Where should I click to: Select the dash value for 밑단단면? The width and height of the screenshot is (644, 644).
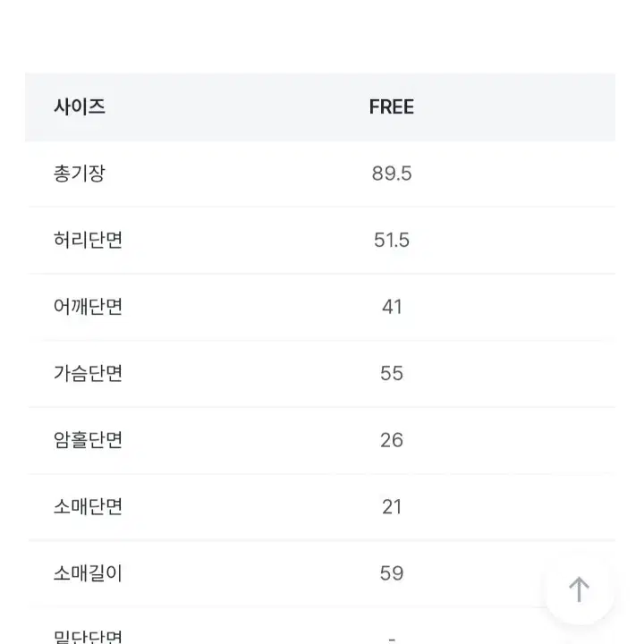point(392,639)
